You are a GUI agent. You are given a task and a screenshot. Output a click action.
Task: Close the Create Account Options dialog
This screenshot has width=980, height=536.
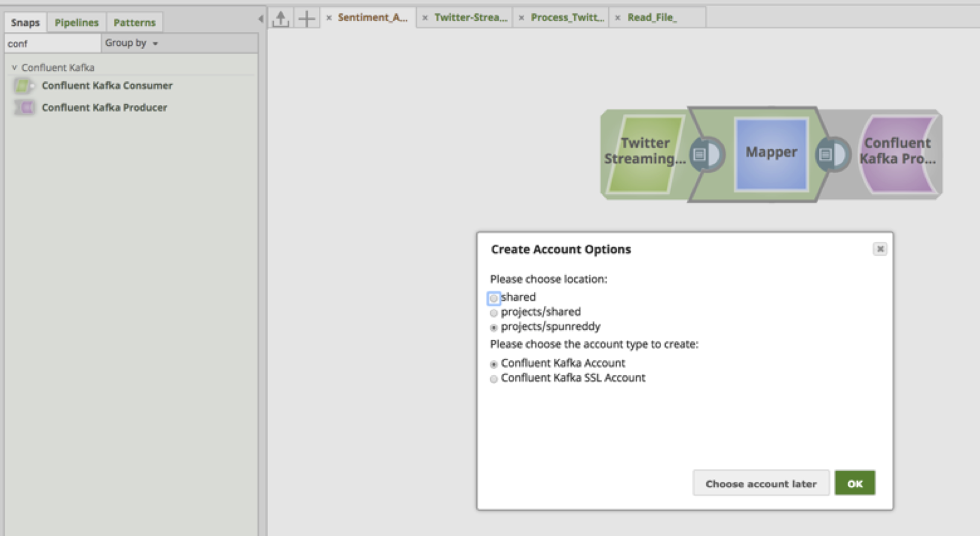pos(880,249)
